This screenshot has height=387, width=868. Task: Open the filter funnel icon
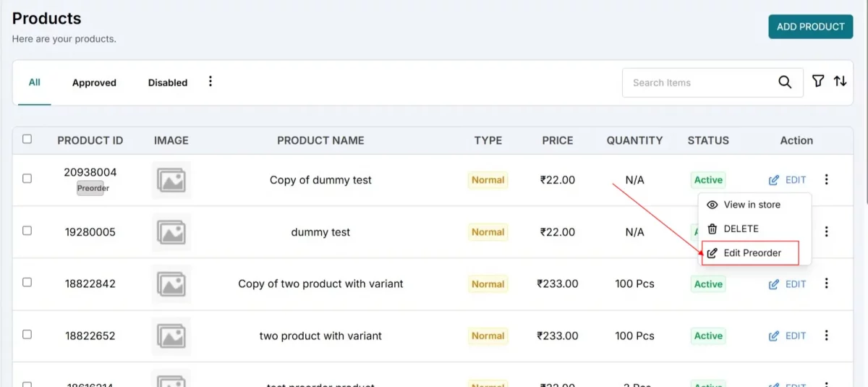pyautogui.click(x=818, y=81)
